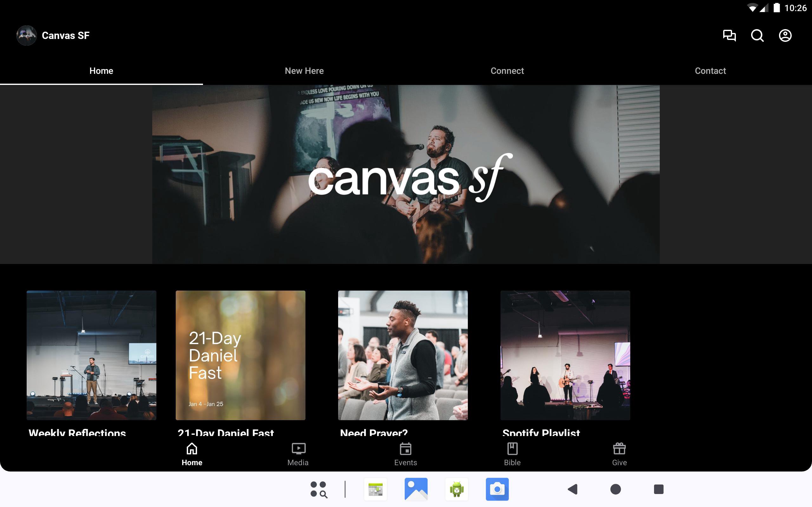This screenshot has height=507, width=812.
Task: Tap the Give gift icon
Action: [619, 454]
